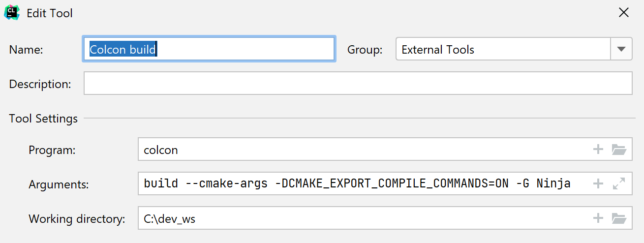The height and width of the screenshot is (243, 644).
Task: Click the Name label
Action: point(27,50)
